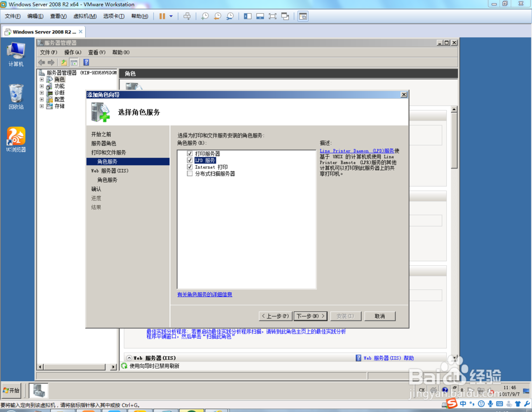
Task: Open VMware 选项卡(T) menu
Action: tap(114, 16)
